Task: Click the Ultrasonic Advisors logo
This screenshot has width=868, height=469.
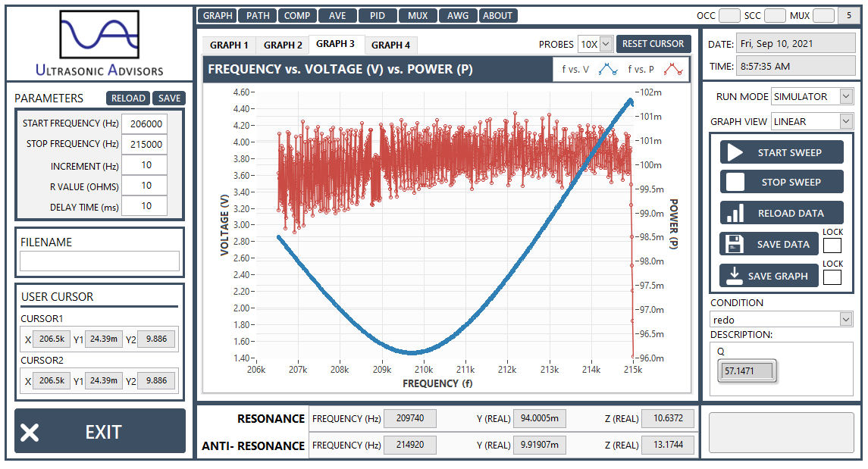Action: (99, 42)
